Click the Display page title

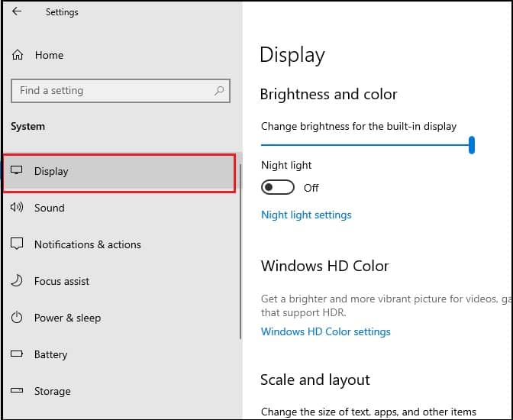292,55
